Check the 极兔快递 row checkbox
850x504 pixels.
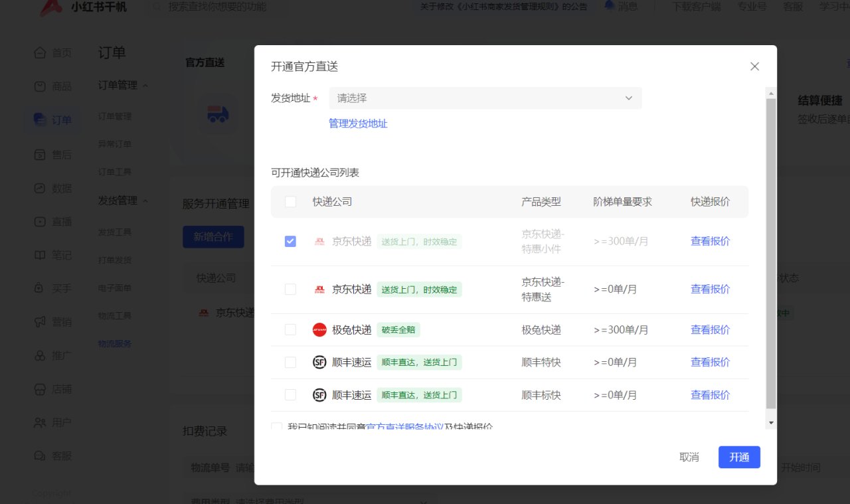tap(290, 330)
